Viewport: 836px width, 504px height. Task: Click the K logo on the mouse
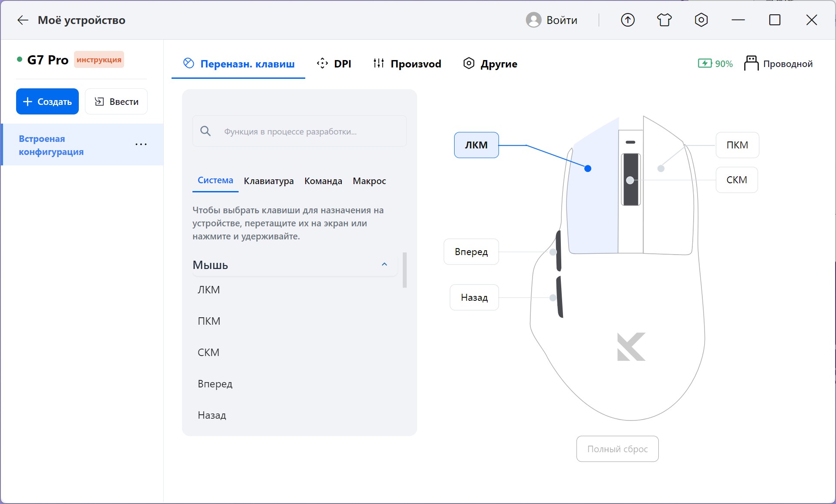click(x=631, y=347)
